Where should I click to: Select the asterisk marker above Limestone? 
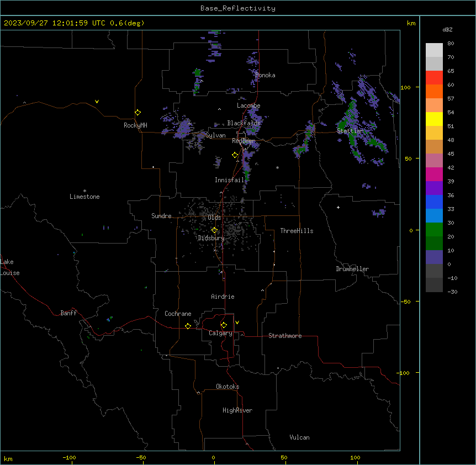click(x=84, y=191)
